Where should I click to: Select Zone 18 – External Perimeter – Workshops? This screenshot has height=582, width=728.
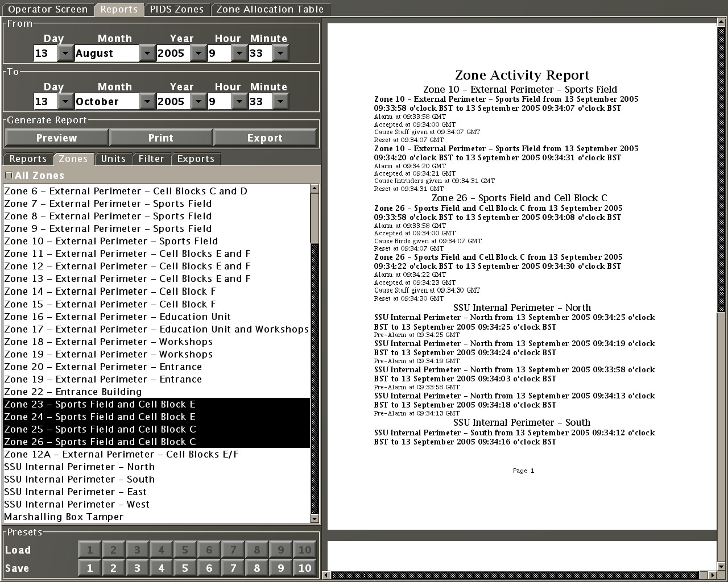156,342
